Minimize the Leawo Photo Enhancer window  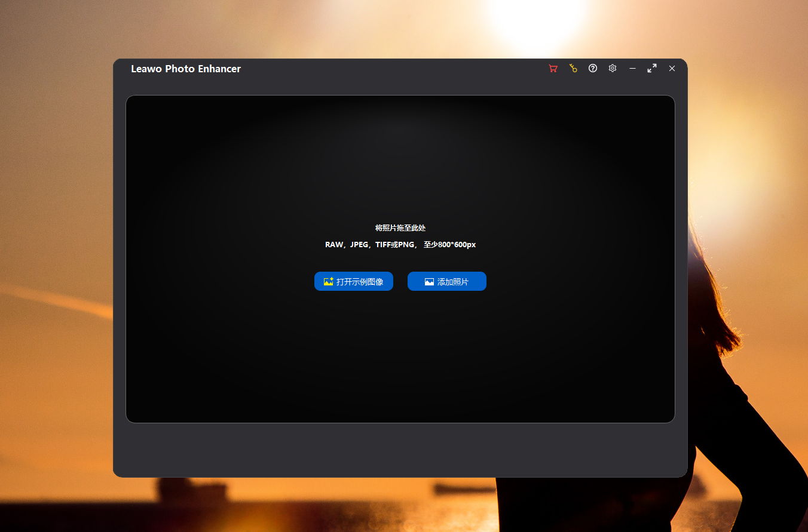tap(632, 69)
